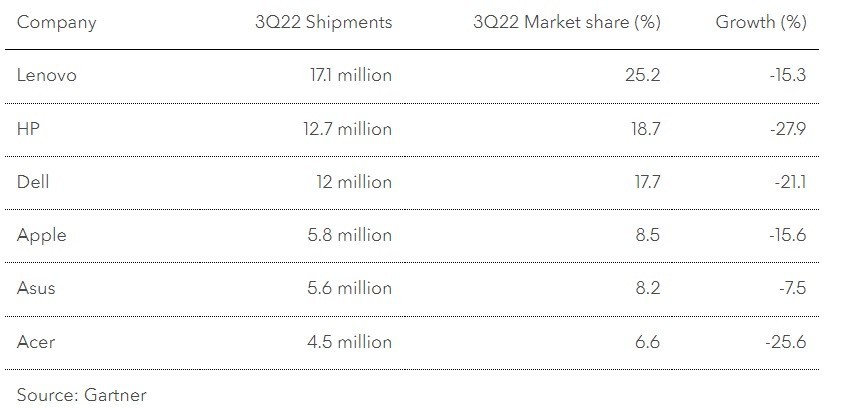Viewport: 842px width, 408px height.
Task: Select the Apple company cell
Action: click(41, 235)
